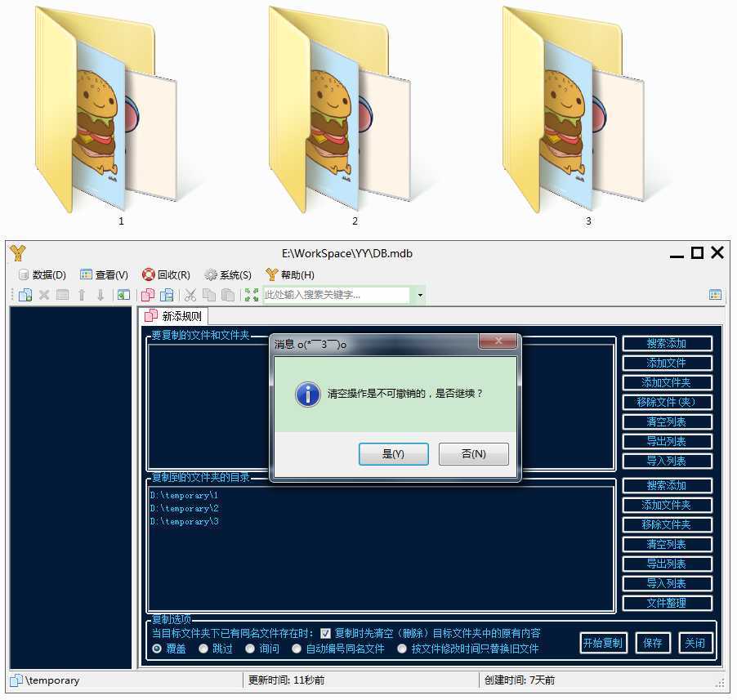Select the 跳过 radio option

tap(203, 649)
